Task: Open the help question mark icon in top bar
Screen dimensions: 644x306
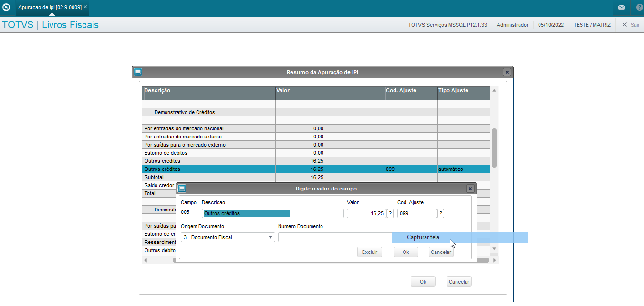Action: (x=640, y=8)
